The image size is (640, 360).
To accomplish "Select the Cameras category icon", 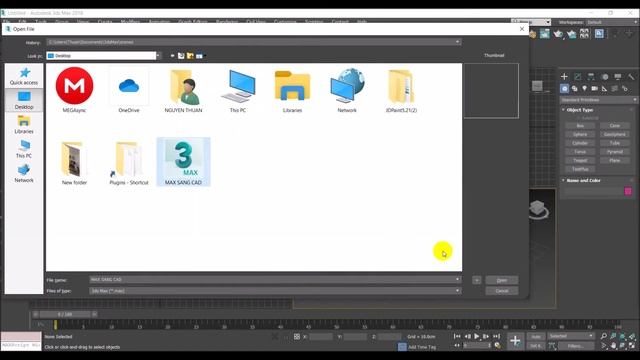I will [595, 88].
